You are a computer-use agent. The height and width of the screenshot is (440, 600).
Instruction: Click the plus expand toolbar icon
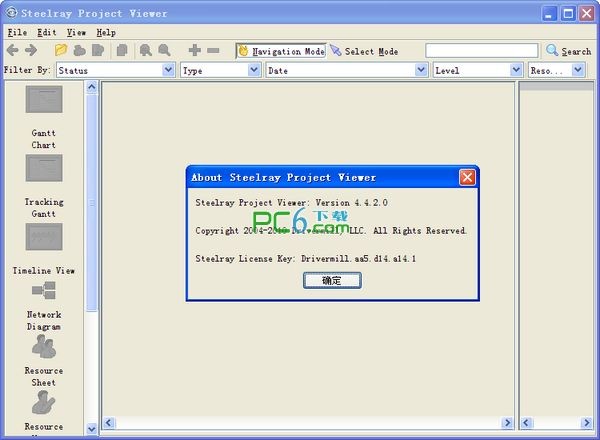(x=194, y=50)
